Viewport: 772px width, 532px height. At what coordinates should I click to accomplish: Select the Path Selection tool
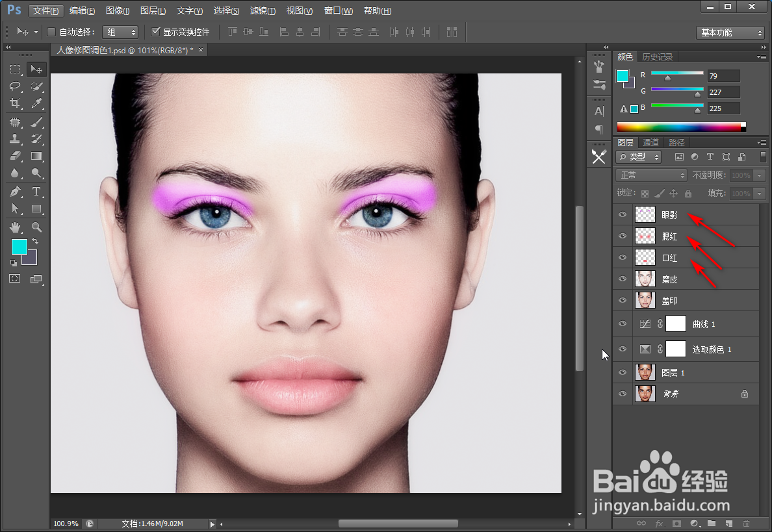(x=15, y=209)
